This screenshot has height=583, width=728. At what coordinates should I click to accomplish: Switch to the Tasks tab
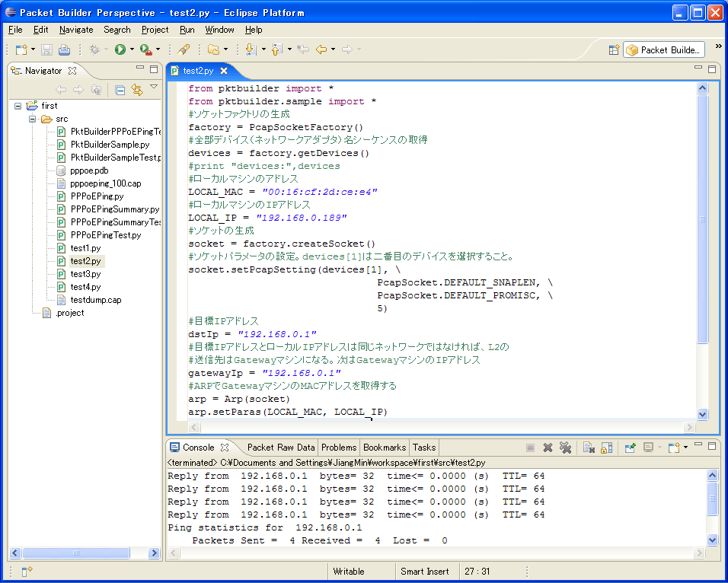coord(424,448)
